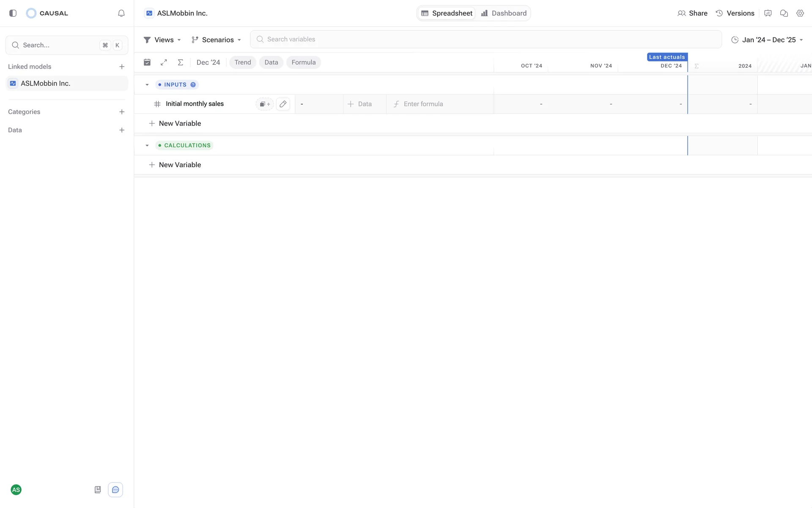Toggle the Trend column pill
The width and height of the screenshot is (812, 508).
click(x=242, y=62)
